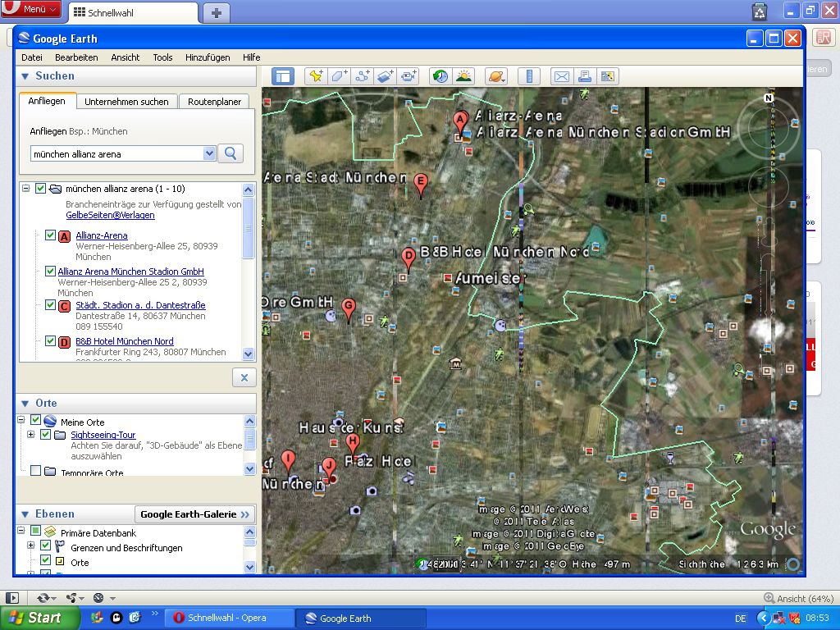View in Google Maps icon
Viewport: 840px width, 630px height.
coord(608,76)
